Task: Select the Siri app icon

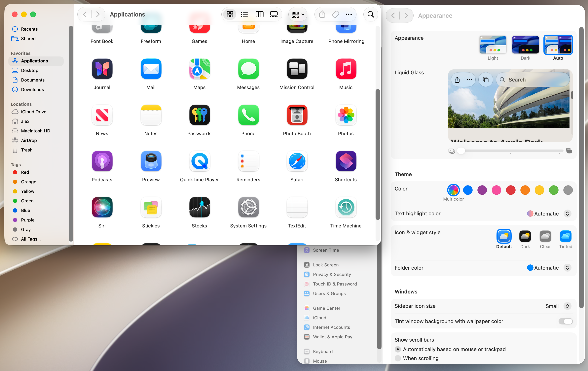Action: [x=102, y=207]
